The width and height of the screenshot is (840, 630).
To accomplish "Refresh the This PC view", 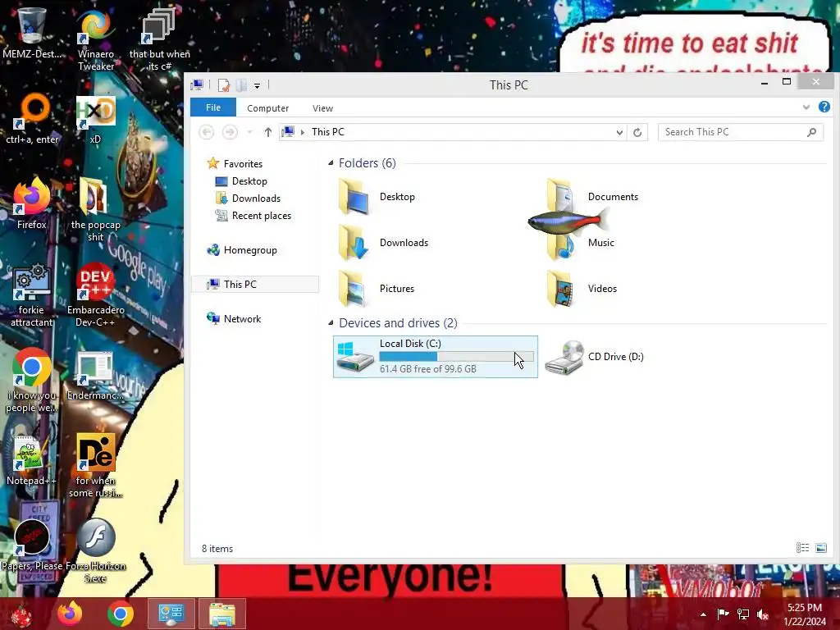I will point(637,132).
